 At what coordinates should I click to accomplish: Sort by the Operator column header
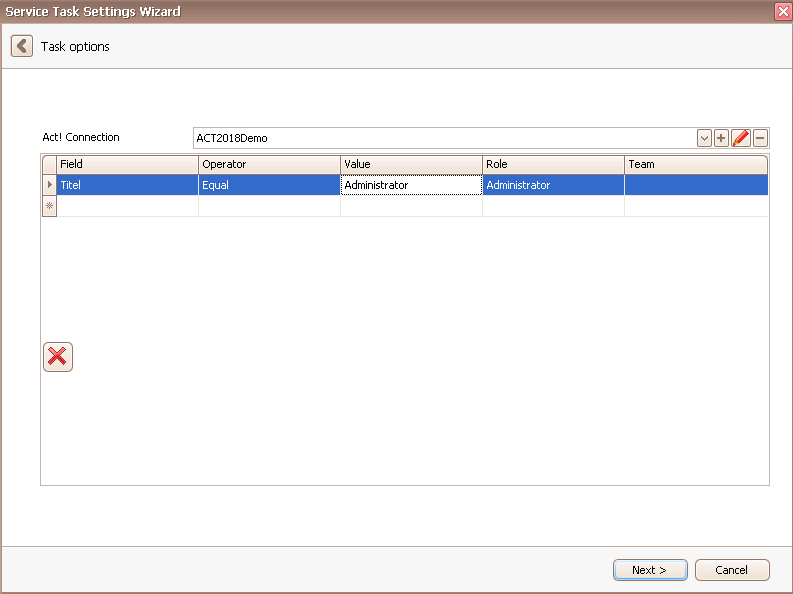pos(270,164)
